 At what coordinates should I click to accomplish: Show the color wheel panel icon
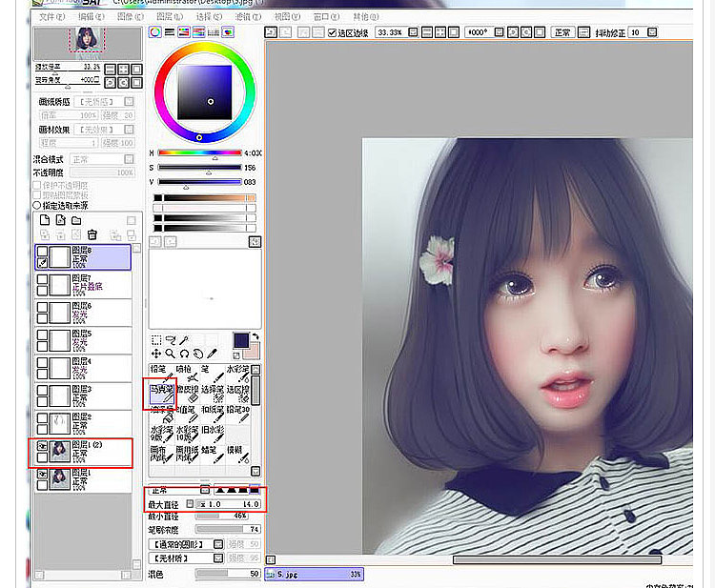pos(155,32)
